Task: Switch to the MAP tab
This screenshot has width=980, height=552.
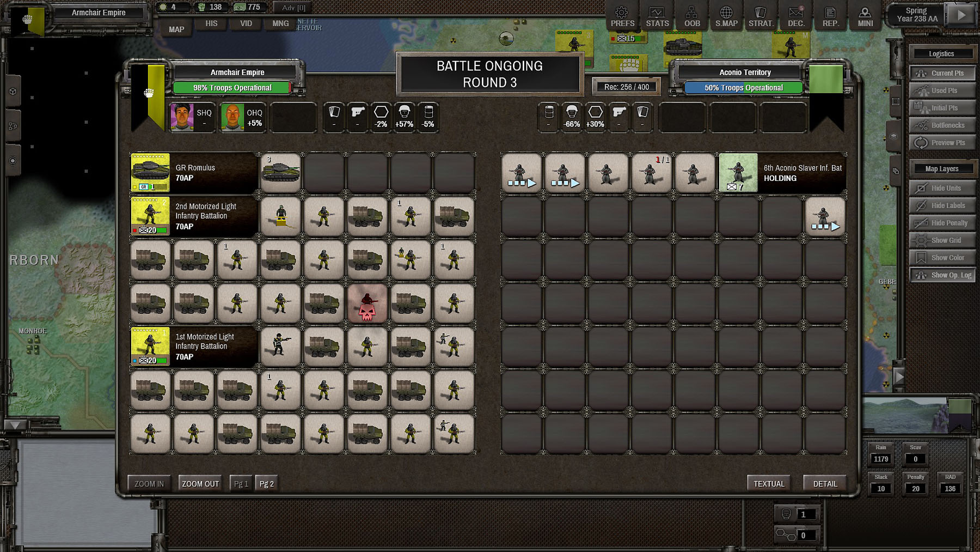Action: coord(176,29)
